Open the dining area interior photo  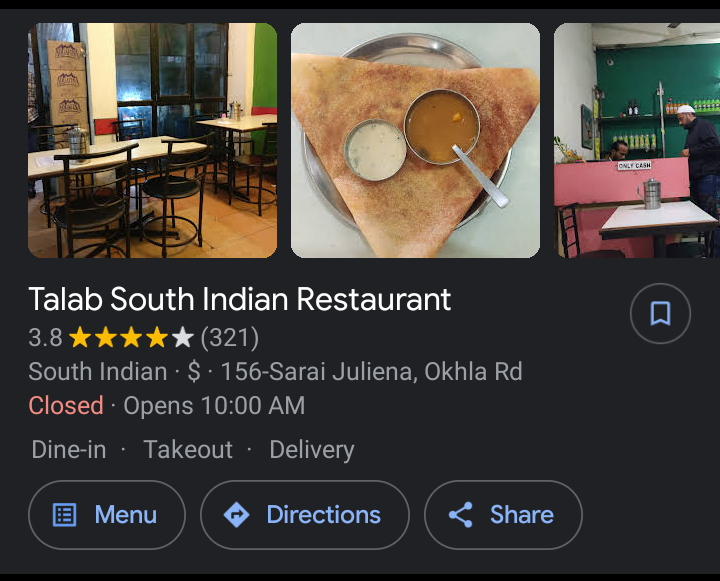(x=152, y=140)
